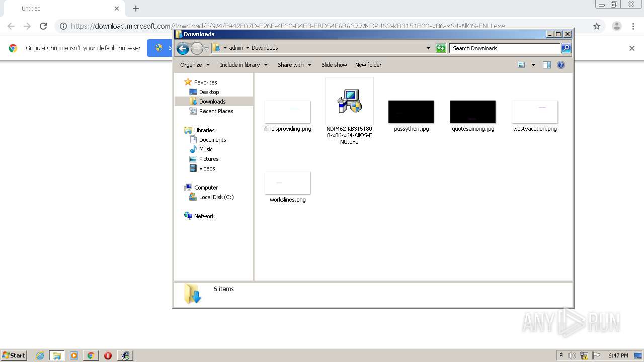Show hidden tray icons arrow
The height and width of the screenshot is (362, 644).
coord(561,355)
